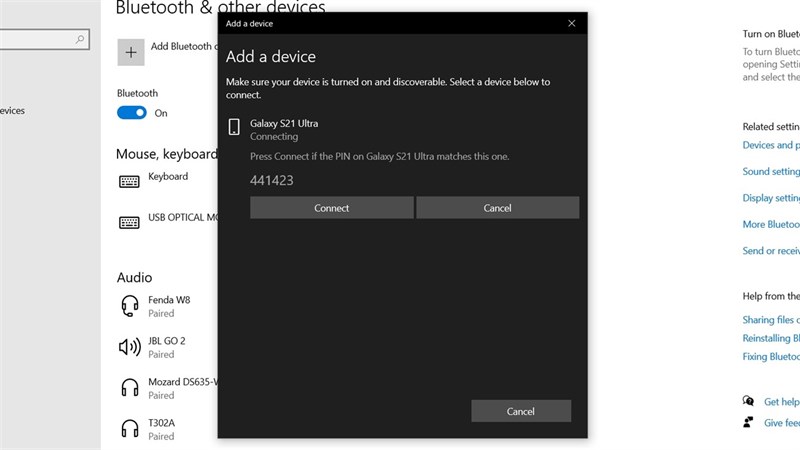Select the Fenda W8 headset icon
800x450 pixels.
(130, 306)
